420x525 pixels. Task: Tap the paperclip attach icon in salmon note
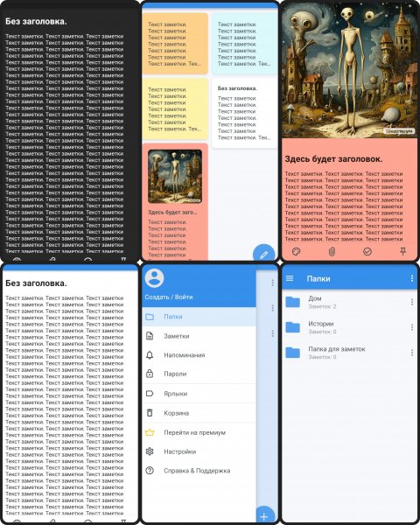point(332,251)
